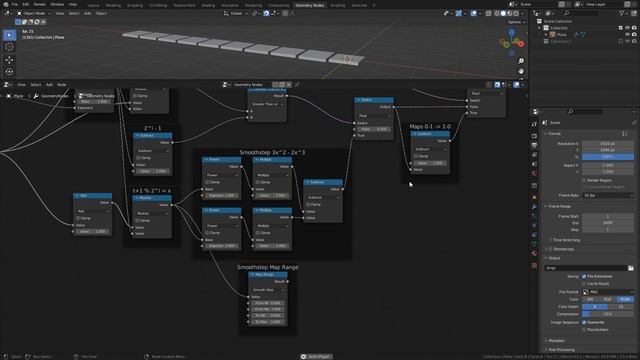Open the View Layer properties tab

[x=534, y=155]
